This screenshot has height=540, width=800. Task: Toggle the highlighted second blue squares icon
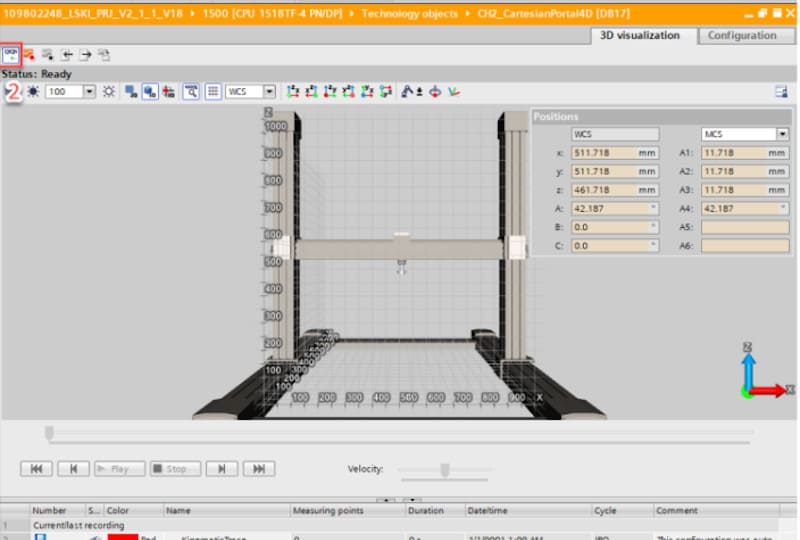(149, 91)
